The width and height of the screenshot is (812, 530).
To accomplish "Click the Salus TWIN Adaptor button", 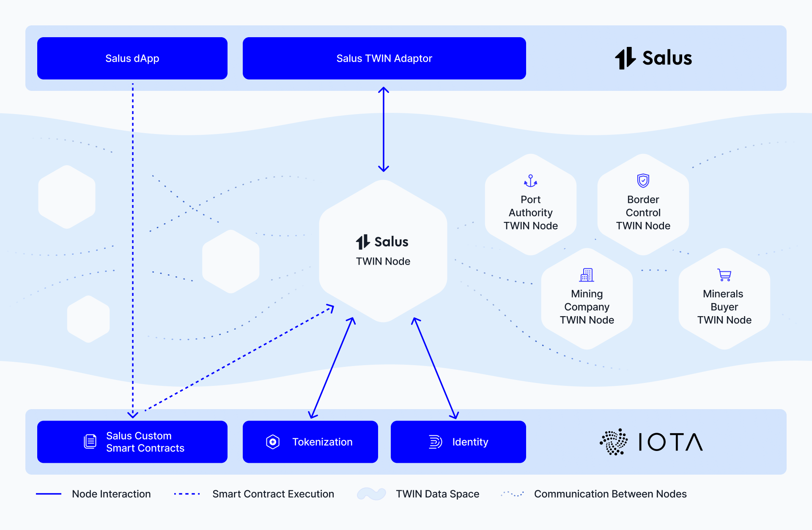I will point(384,58).
